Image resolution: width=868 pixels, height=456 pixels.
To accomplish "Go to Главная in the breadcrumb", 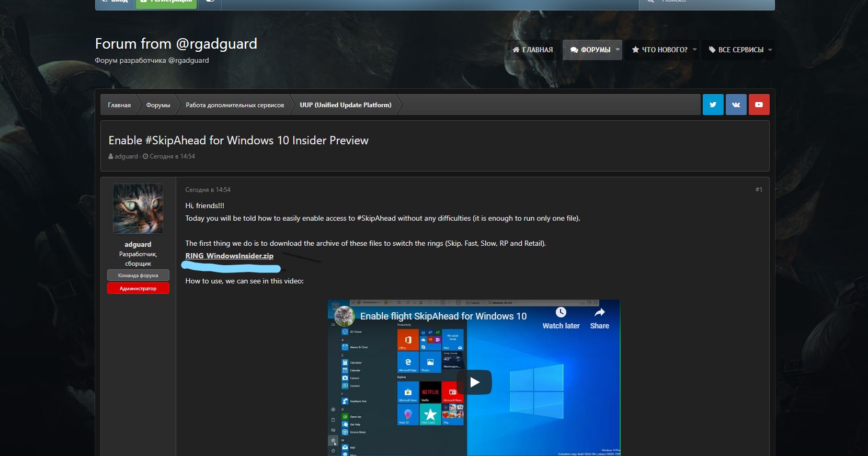I will (119, 105).
